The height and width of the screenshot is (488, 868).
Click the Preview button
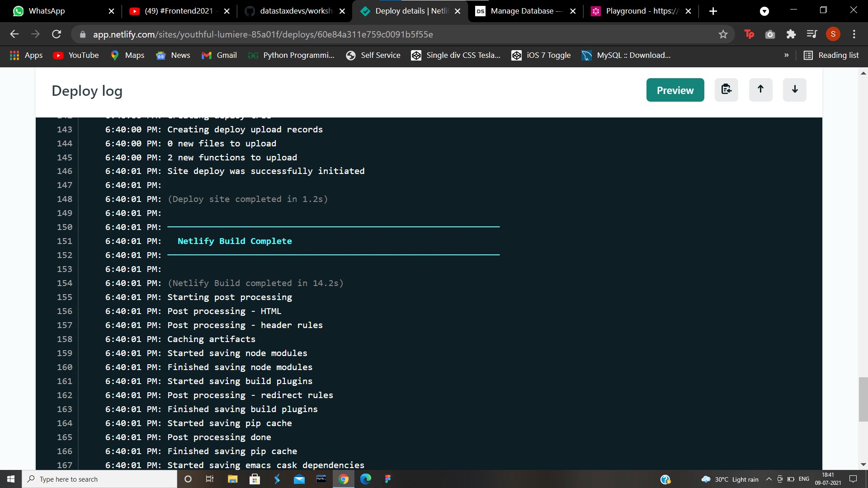675,90
